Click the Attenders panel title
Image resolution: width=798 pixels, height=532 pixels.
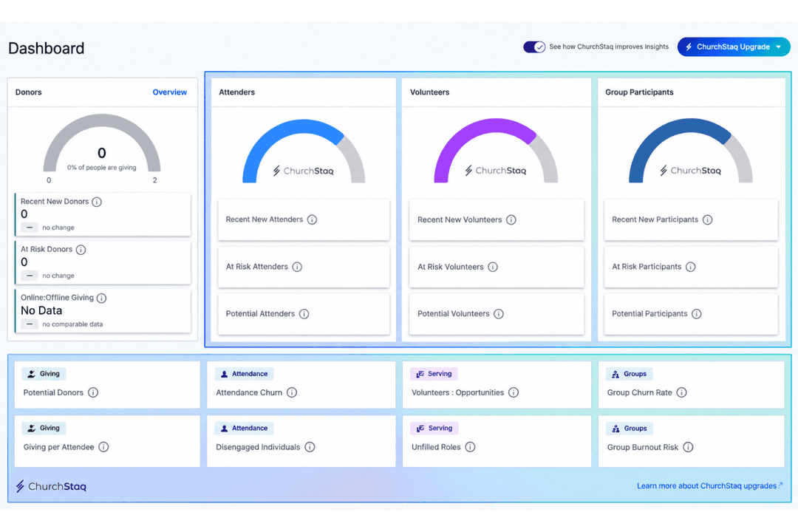pos(236,92)
